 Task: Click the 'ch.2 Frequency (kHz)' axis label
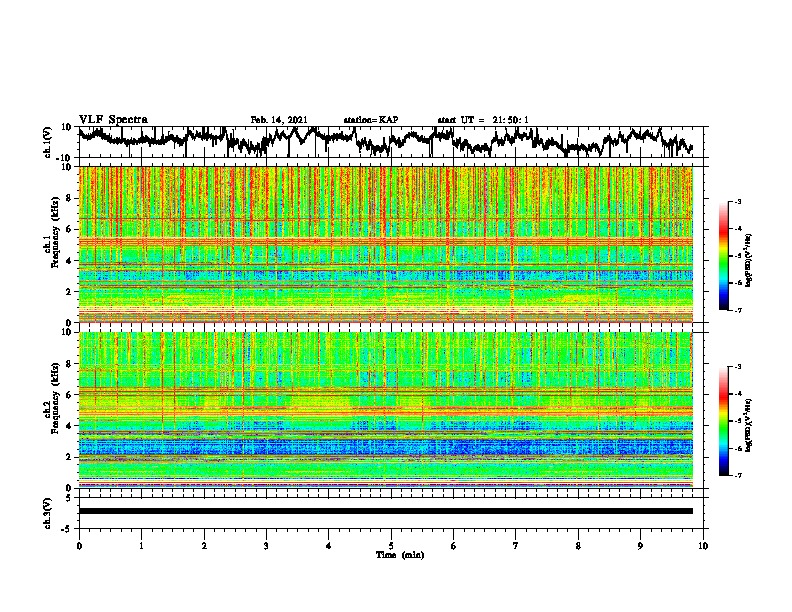coord(52,398)
